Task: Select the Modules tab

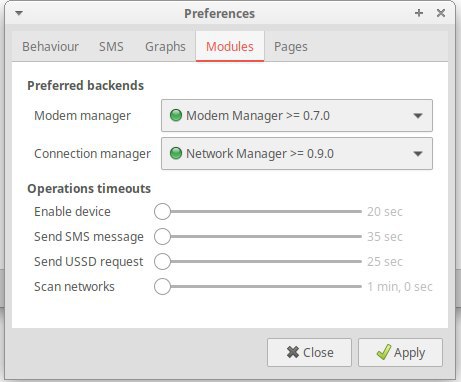Action: click(230, 46)
